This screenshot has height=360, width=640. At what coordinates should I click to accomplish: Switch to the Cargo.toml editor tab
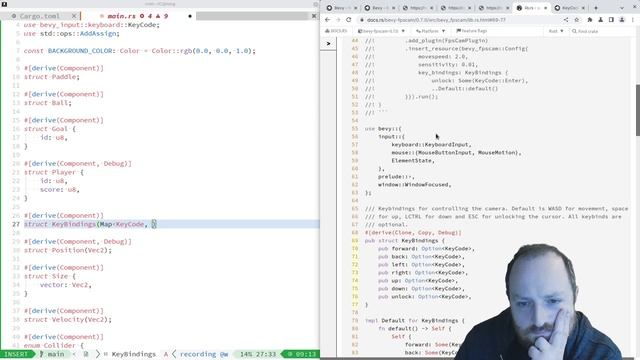[x=40, y=16]
